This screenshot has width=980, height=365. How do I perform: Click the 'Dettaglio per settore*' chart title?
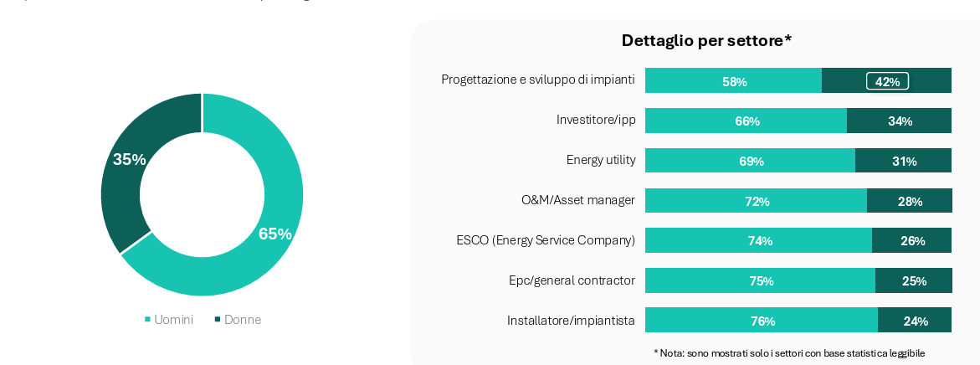pos(706,41)
